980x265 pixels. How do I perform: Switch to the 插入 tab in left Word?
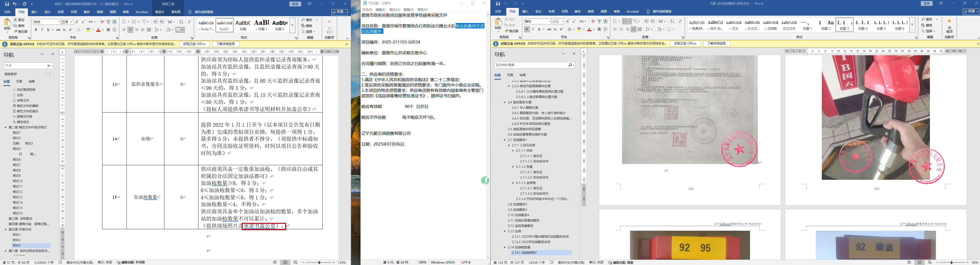pyautogui.click(x=35, y=12)
